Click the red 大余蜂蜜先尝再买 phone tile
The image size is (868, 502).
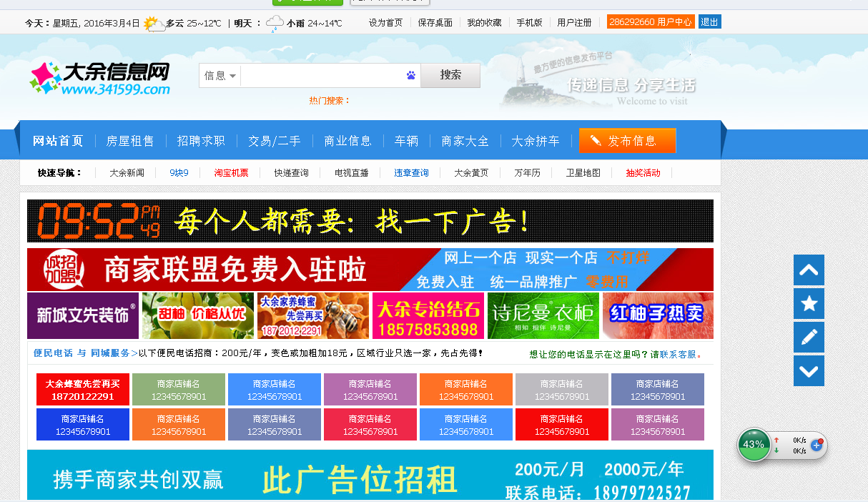pos(83,390)
